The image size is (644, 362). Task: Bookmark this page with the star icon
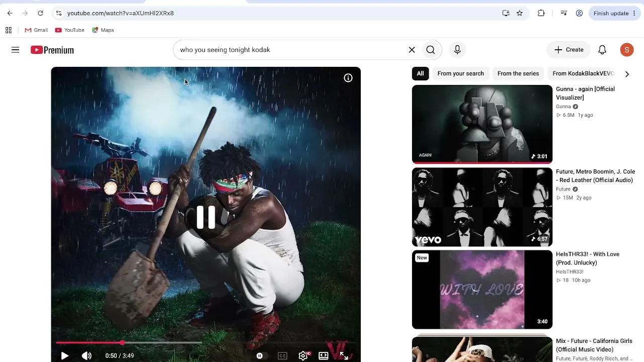click(520, 13)
